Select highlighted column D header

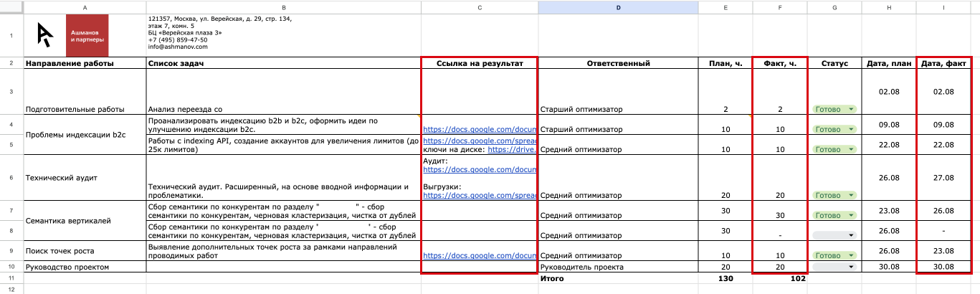pyautogui.click(x=618, y=6)
